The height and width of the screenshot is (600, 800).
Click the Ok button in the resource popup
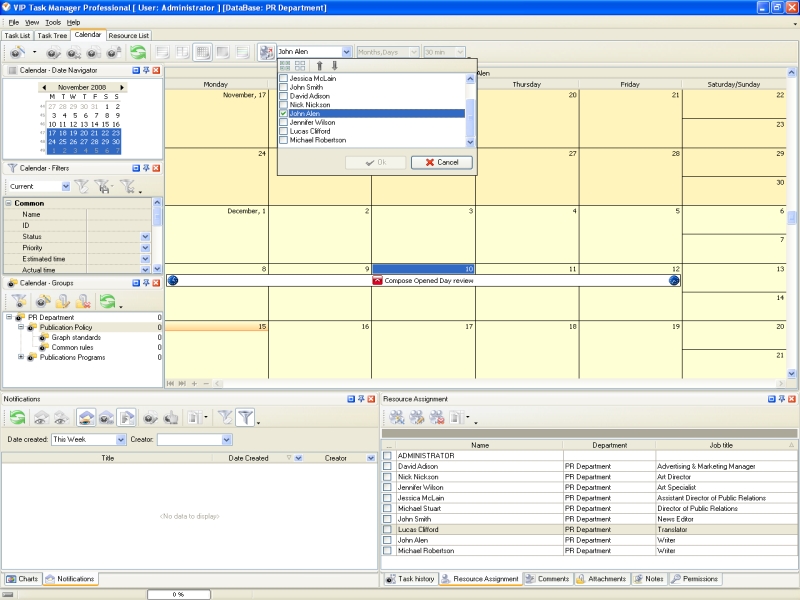click(x=376, y=162)
